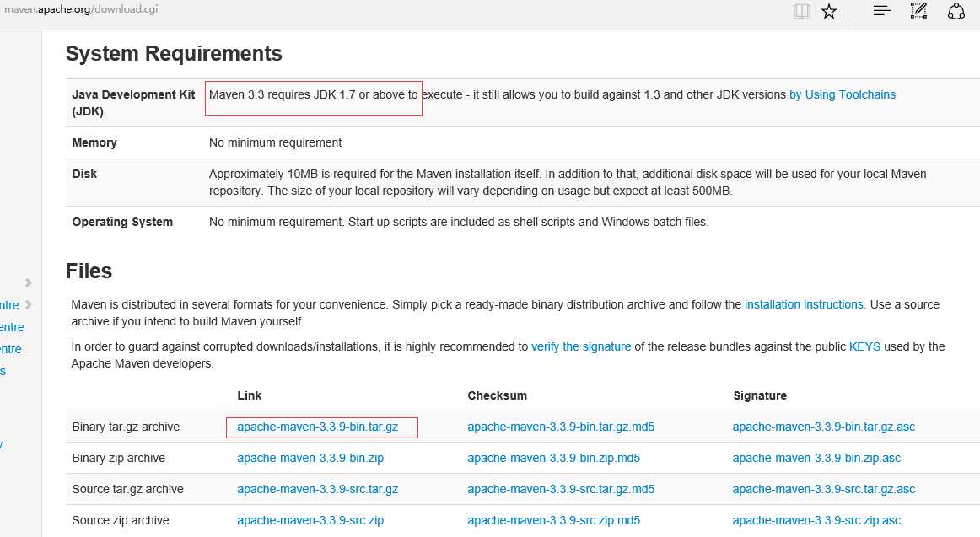Select 'Disk' row label
The height and width of the screenshot is (537, 980).
click(x=84, y=174)
